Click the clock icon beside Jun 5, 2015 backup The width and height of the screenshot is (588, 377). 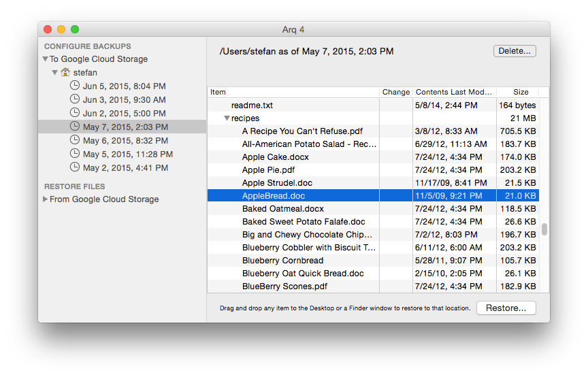pos(74,86)
